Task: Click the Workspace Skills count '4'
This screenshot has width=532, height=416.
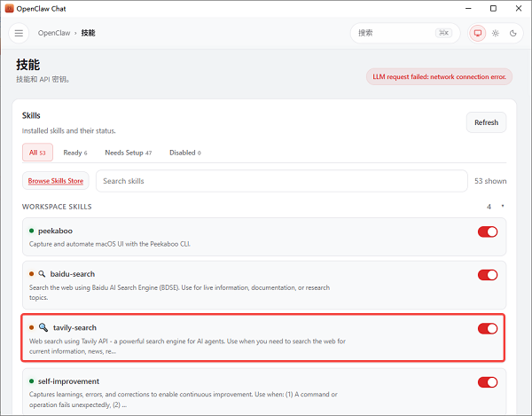Action: click(x=489, y=207)
